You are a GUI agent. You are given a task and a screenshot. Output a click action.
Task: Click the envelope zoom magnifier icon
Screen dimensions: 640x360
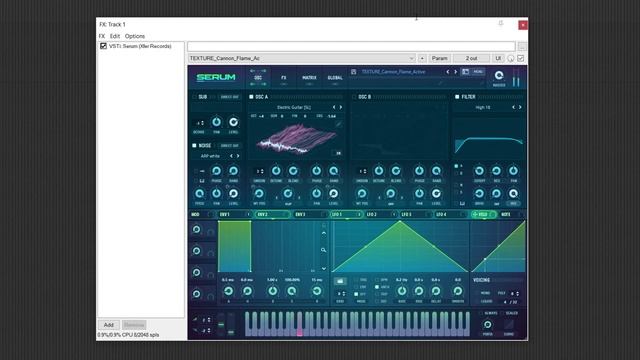[323, 250]
